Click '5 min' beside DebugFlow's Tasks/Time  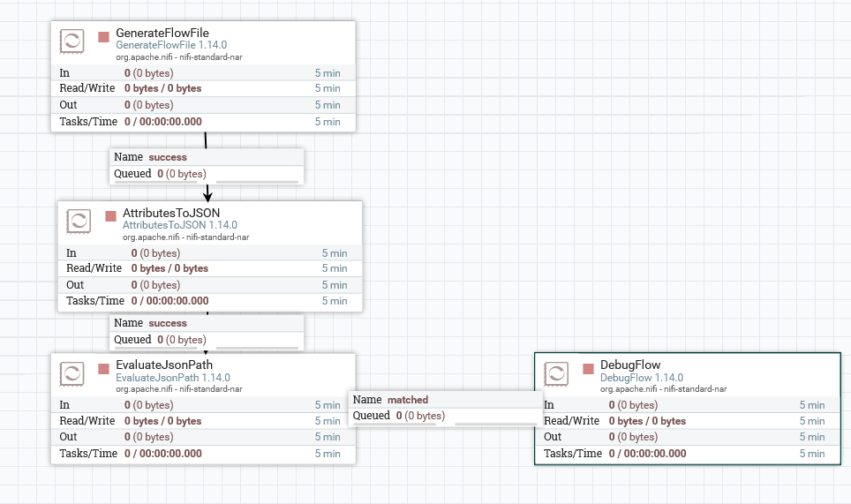click(812, 454)
